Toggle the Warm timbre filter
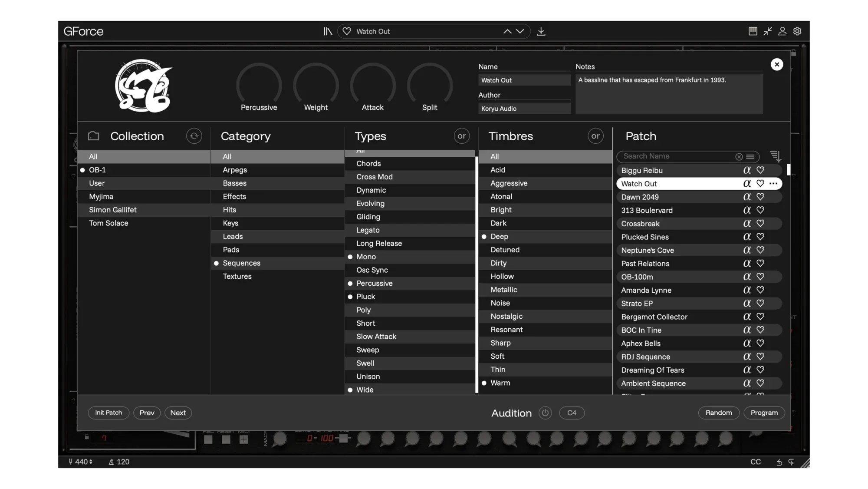Screen dimensions: 868x489 545,383
